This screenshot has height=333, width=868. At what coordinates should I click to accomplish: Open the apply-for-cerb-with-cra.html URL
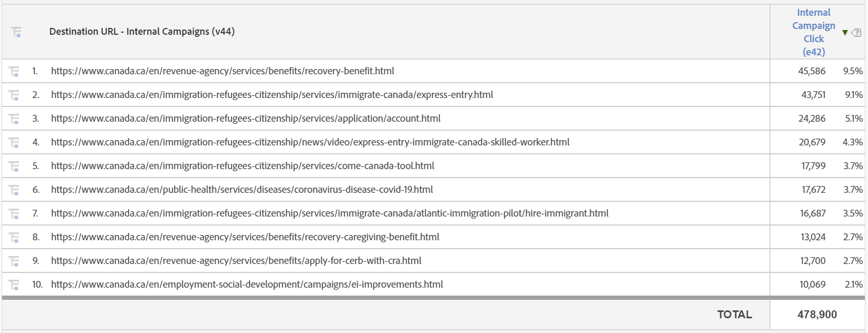pos(235,260)
